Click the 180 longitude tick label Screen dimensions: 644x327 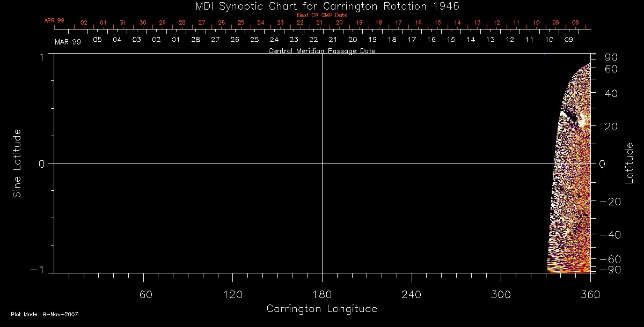[322, 294]
